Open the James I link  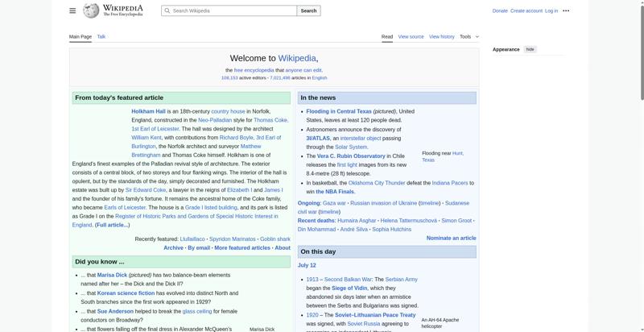click(x=273, y=190)
